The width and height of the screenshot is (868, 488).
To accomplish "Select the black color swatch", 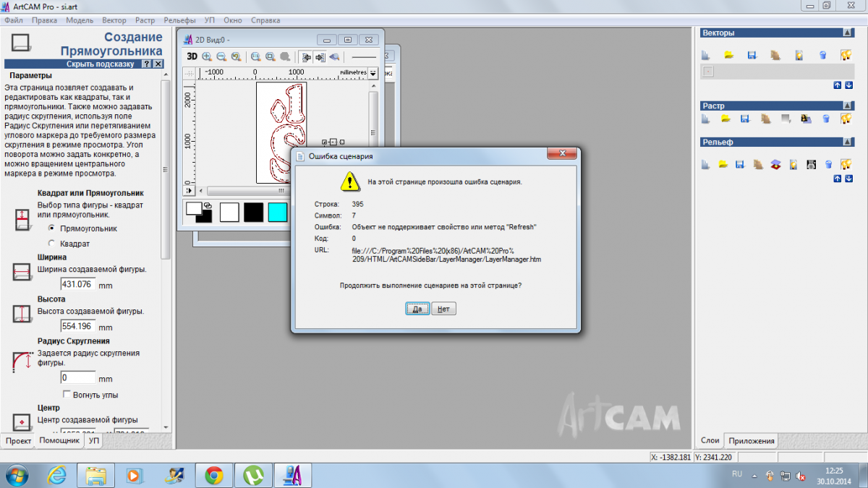I will coord(254,212).
